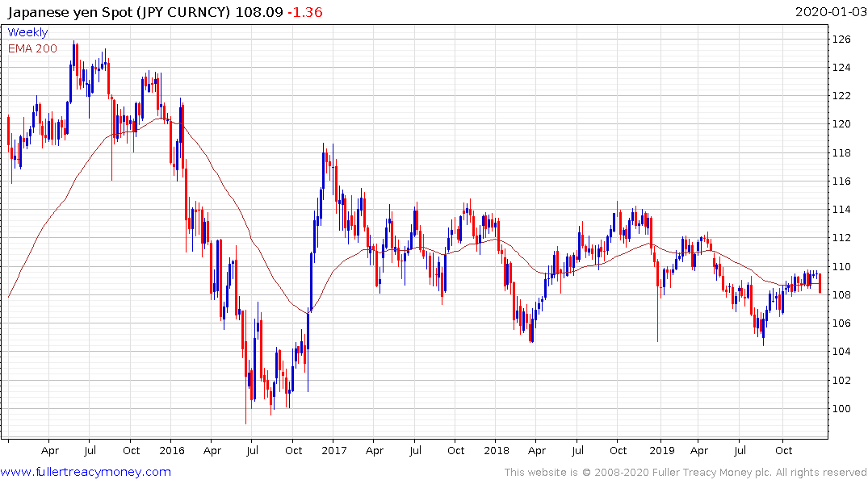Click the Fuller Treacy Money copyright notice
Viewport: 868px width, 484px height.
pyautogui.click(x=686, y=473)
